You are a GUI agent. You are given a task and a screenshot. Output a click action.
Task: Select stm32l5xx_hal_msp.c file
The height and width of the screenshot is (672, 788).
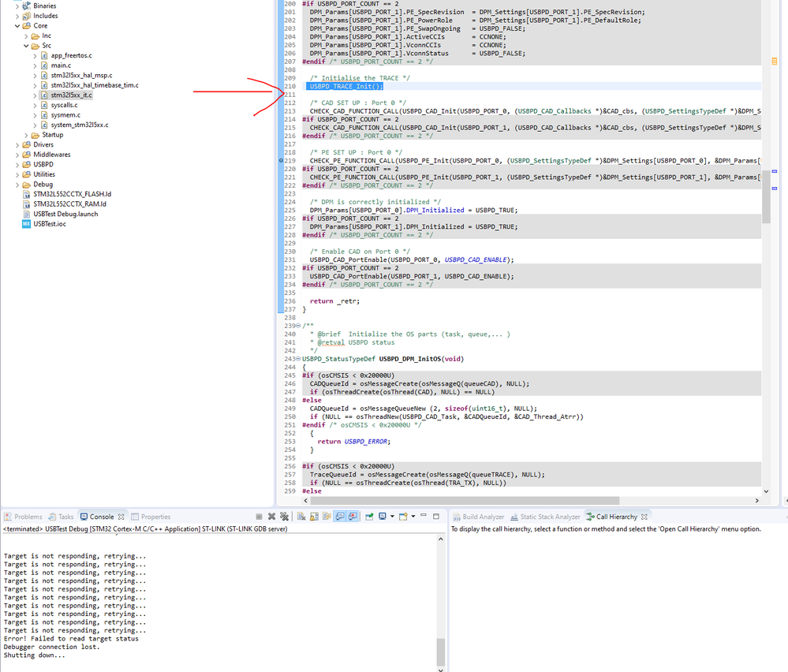point(81,76)
